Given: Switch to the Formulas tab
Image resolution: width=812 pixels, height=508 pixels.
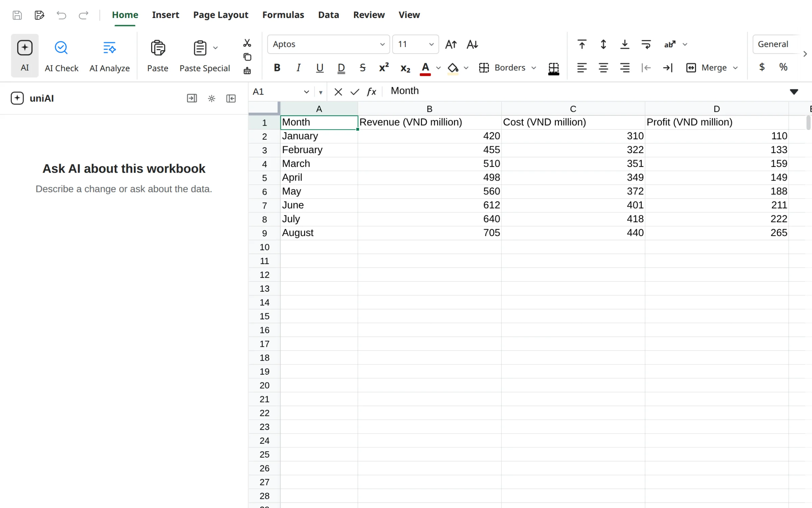Looking at the screenshot, I should pyautogui.click(x=283, y=15).
